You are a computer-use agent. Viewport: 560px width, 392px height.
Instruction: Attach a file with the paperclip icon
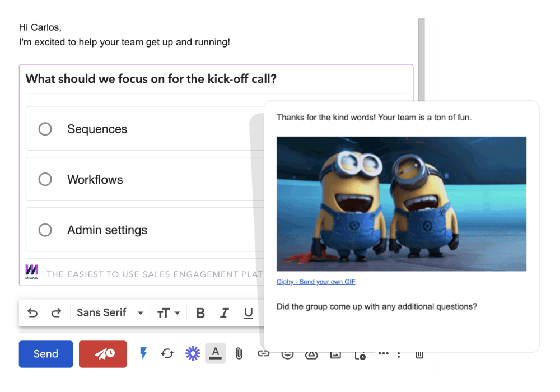click(x=239, y=353)
